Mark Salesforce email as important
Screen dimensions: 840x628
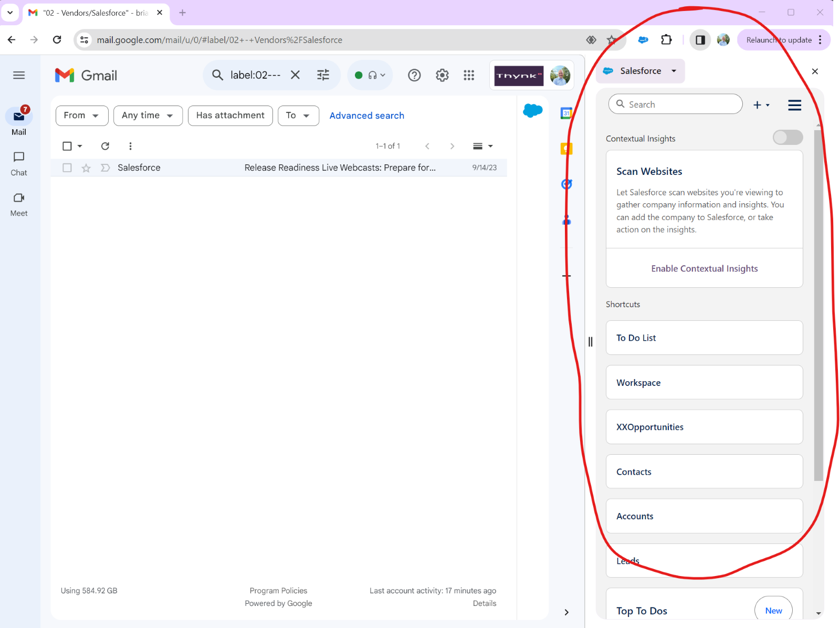[x=105, y=168]
